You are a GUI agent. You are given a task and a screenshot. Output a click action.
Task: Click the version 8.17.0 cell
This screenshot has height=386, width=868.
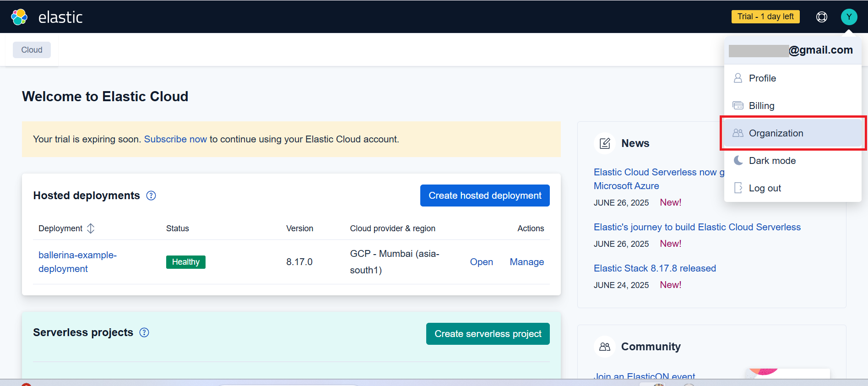[299, 262]
